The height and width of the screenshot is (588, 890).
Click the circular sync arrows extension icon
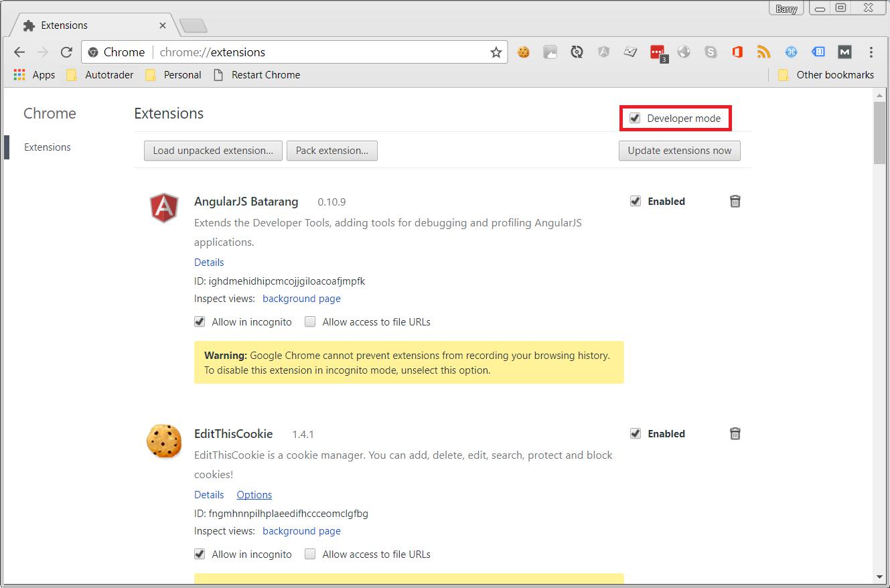point(577,52)
